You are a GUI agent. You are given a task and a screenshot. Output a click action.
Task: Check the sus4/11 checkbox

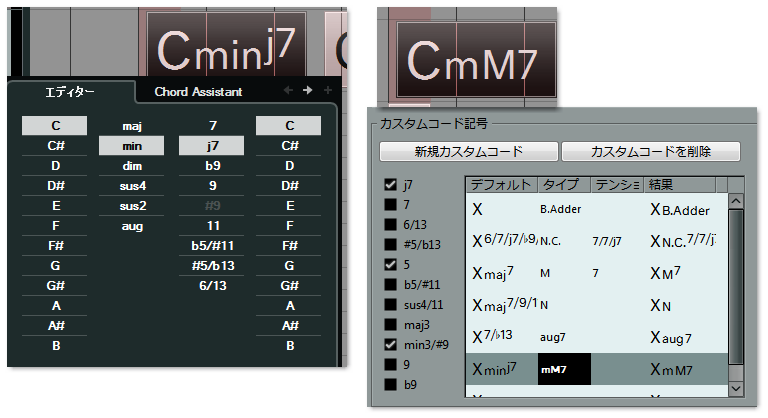click(390, 305)
